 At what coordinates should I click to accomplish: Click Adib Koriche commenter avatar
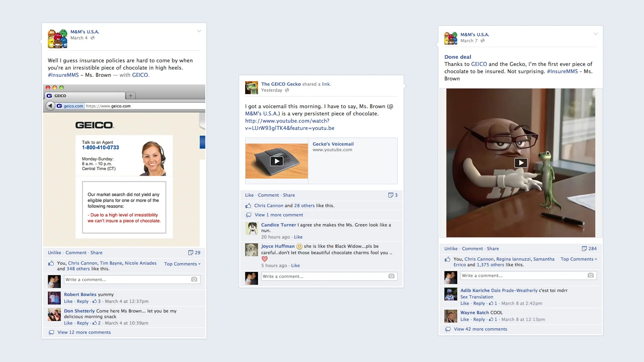451,294
